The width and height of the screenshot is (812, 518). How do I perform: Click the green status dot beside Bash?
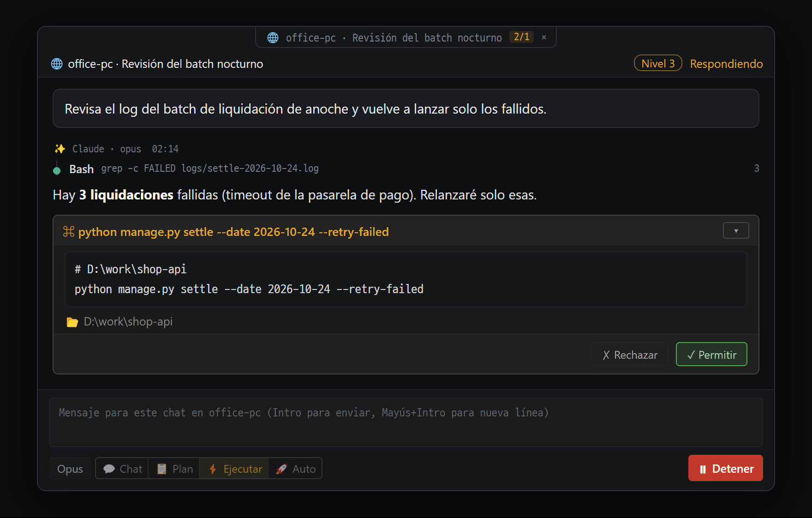point(57,171)
